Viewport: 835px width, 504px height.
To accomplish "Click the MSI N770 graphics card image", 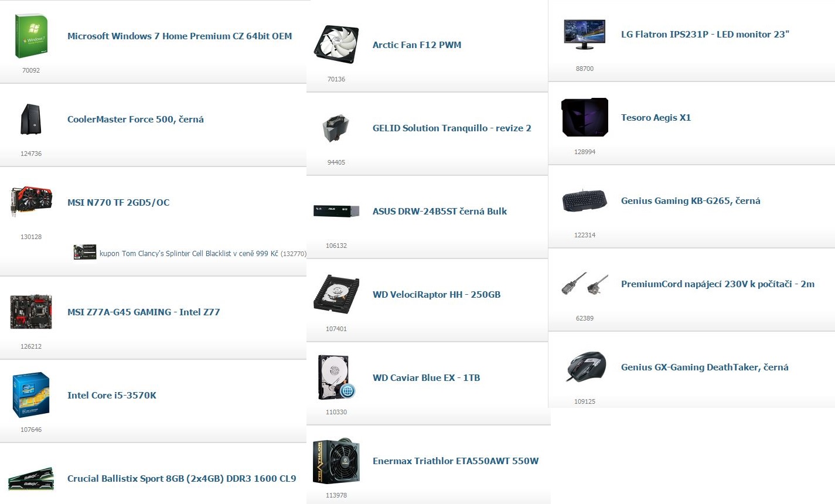I will pos(31,202).
